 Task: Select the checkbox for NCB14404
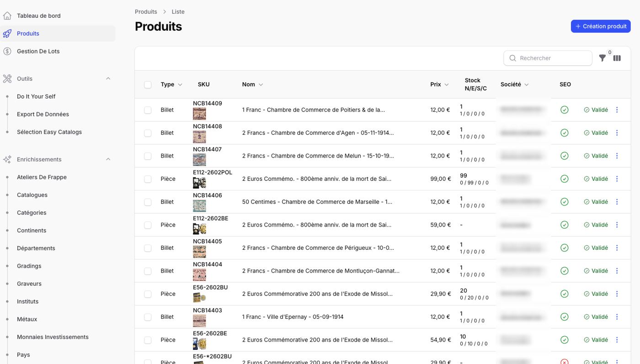148,271
